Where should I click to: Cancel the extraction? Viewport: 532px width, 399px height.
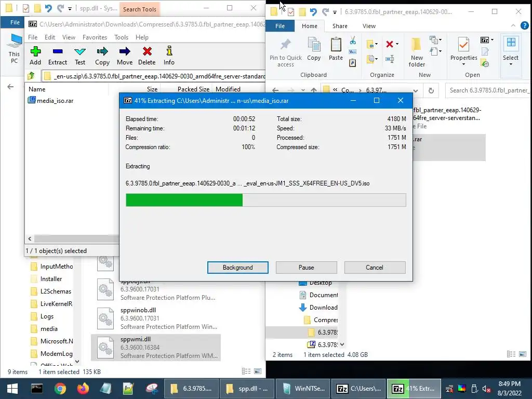(375, 268)
